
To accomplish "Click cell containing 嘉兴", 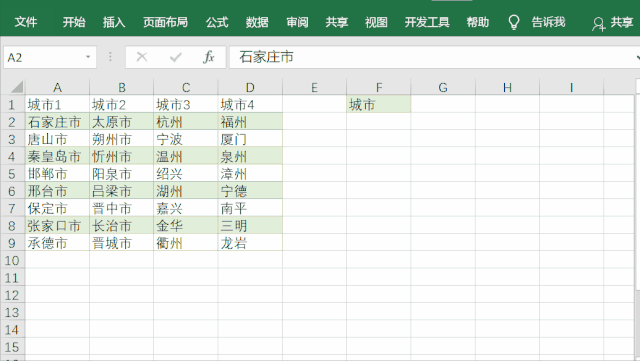I will (x=186, y=208).
